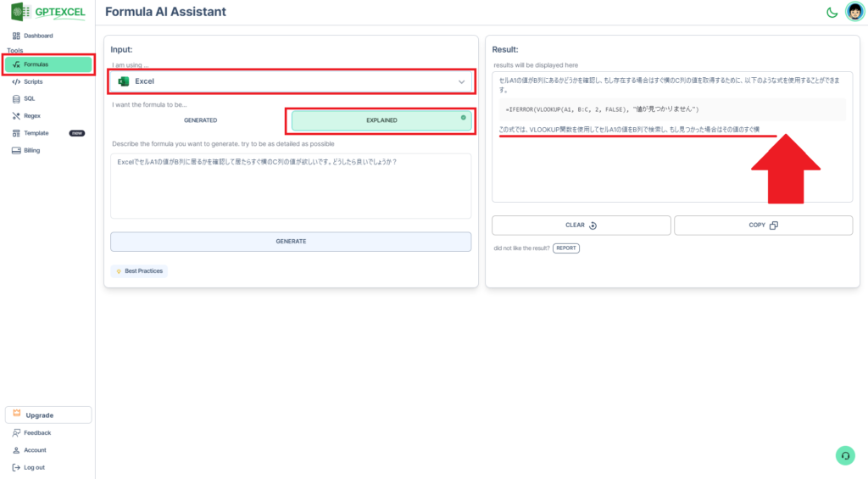Click the CLEAR button

[581, 226]
